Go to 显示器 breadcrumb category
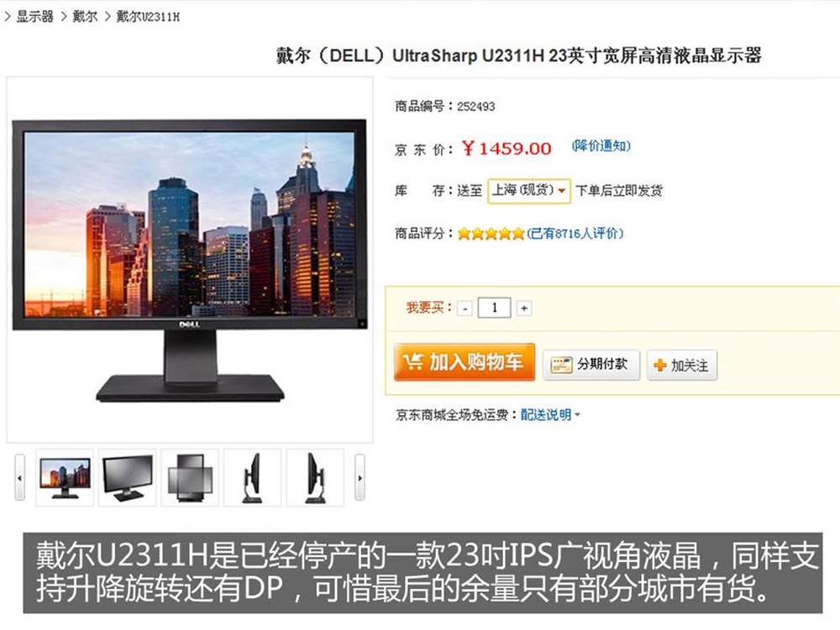Viewport: 840px width, 630px height. point(34,17)
